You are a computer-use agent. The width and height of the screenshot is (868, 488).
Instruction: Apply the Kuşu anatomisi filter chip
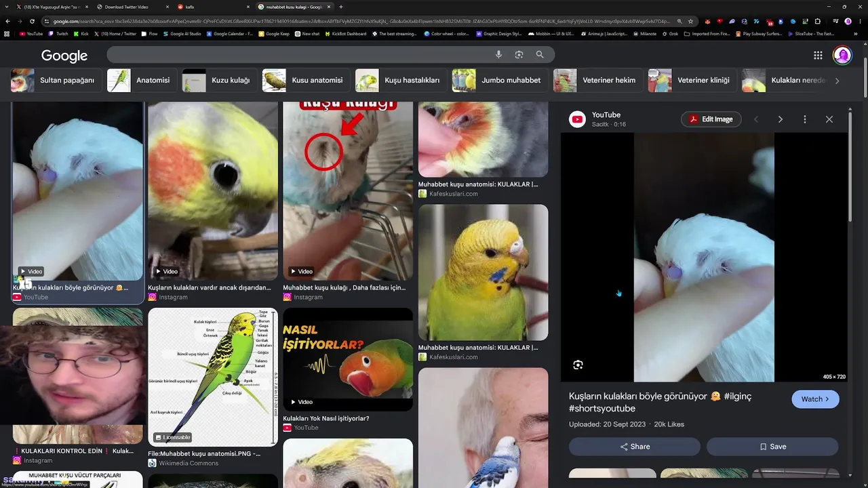(306, 80)
